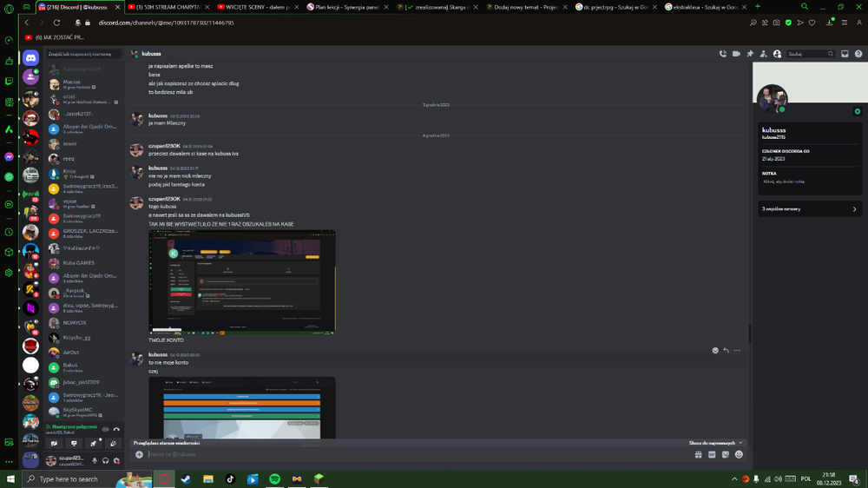Open the soundboard in voice panel

coord(113,444)
